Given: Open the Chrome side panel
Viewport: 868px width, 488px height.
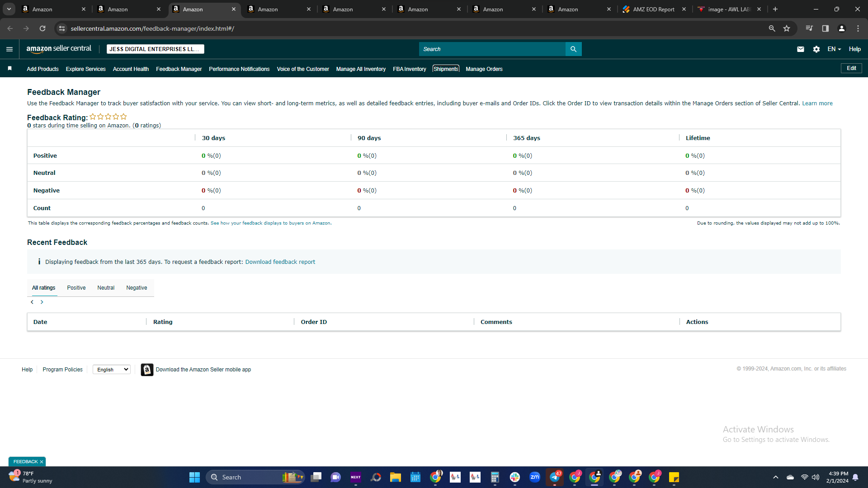Looking at the screenshot, I should click(826, 28).
